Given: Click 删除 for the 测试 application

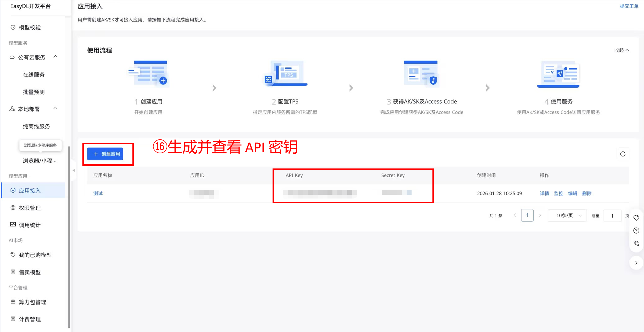Looking at the screenshot, I should [587, 193].
